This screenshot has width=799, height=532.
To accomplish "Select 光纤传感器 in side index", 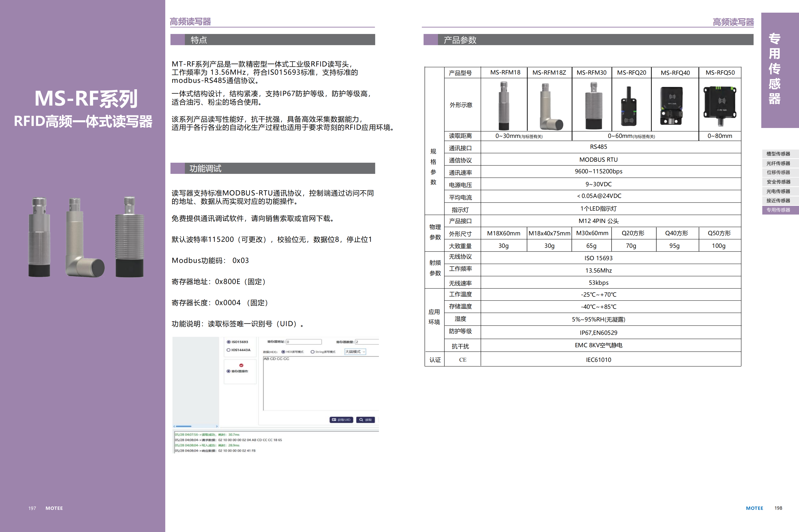I will pyautogui.click(x=780, y=163).
